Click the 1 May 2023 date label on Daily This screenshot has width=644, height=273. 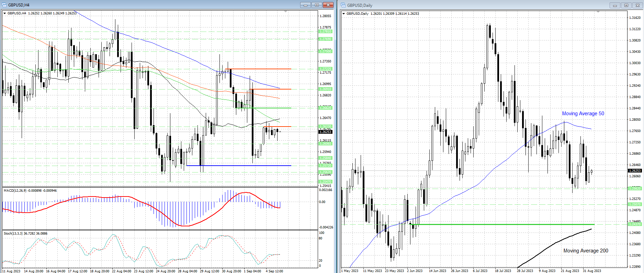350,271
